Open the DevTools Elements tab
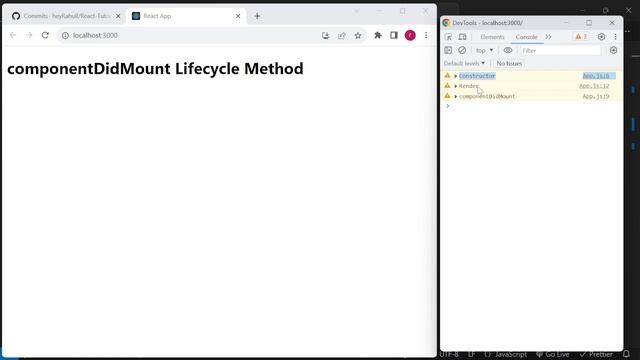The image size is (640, 360). coord(492,37)
